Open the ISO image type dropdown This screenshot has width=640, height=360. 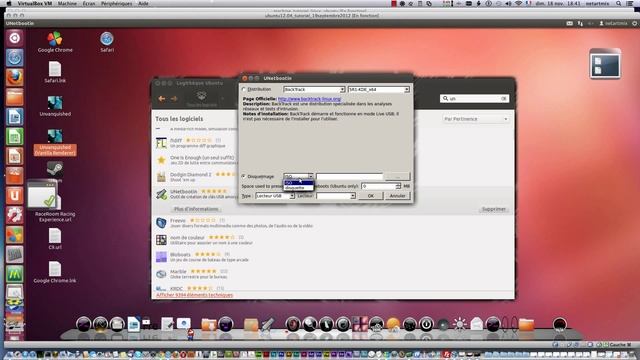coord(298,176)
